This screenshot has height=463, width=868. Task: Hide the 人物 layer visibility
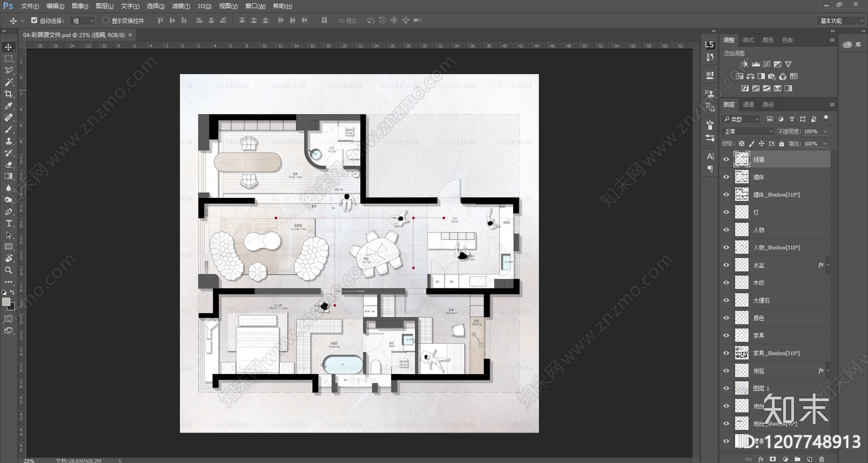click(726, 230)
